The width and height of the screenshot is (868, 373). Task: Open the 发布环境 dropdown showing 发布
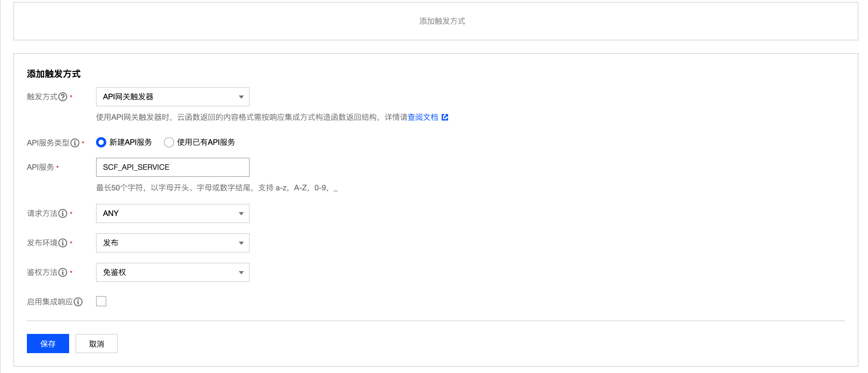[173, 243]
